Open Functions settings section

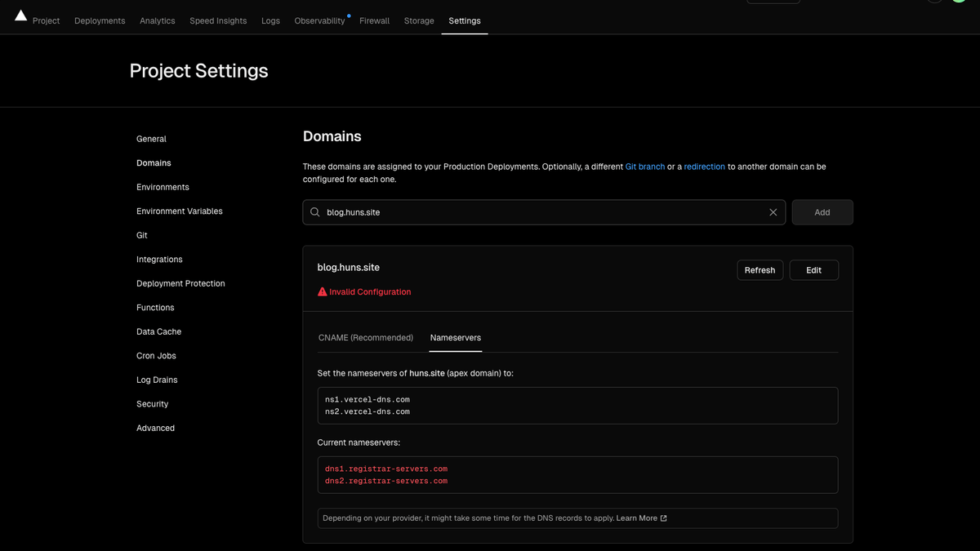tap(155, 308)
